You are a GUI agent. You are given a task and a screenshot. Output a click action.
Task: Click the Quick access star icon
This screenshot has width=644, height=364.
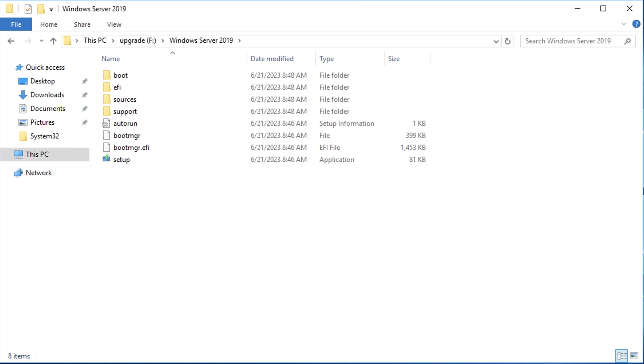pyautogui.click(x=19, y=67)
